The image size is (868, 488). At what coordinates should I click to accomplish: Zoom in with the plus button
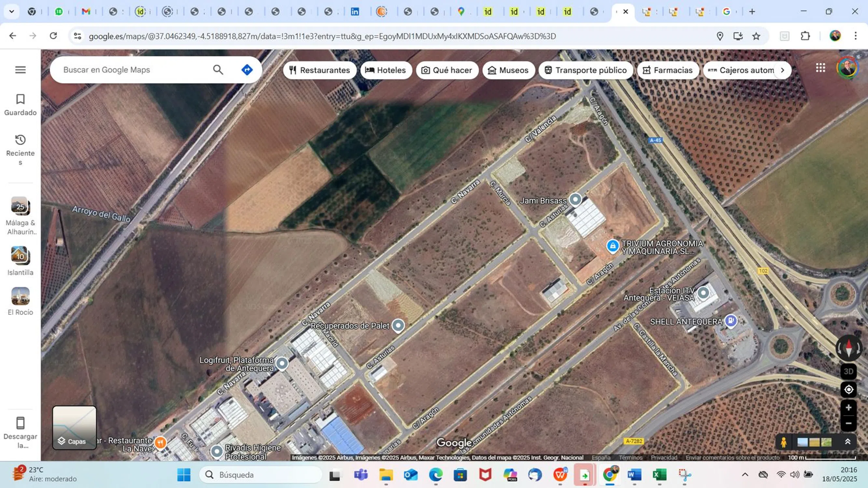click(x=848, y=408)
